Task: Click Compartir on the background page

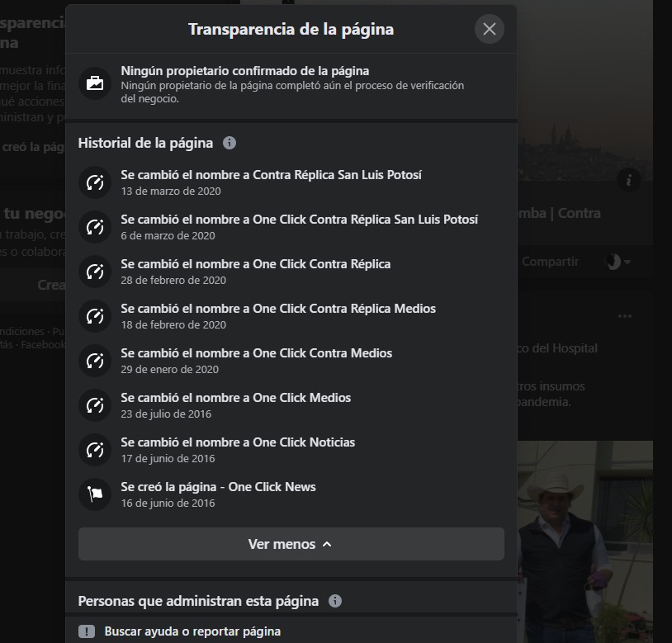Action: pyautogui.click(x=550, y=262)
